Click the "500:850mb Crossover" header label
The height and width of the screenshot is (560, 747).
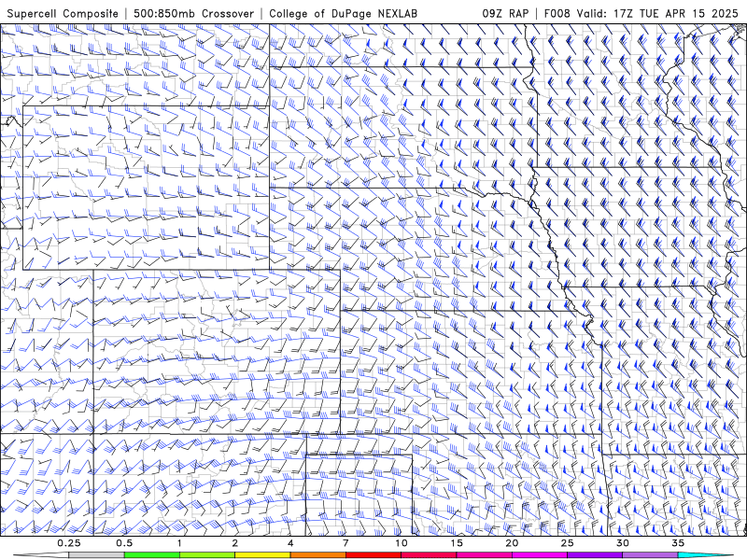pyautogui.click(x=193, y=14)
